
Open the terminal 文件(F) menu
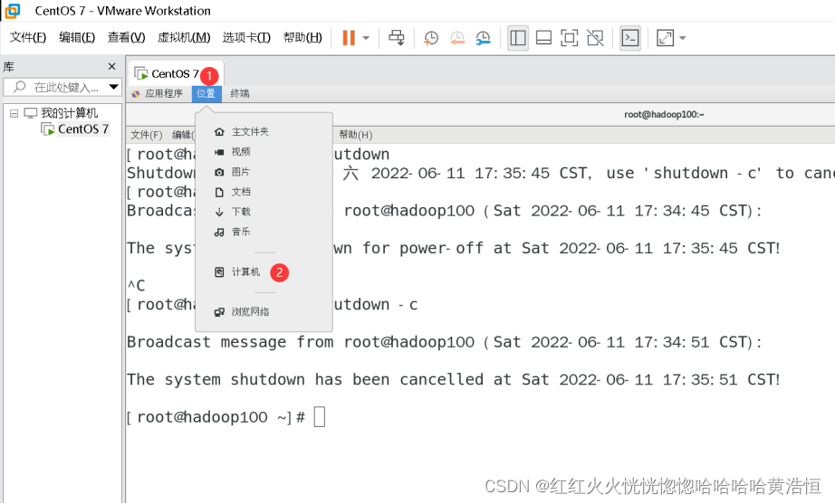(x=147, y=135)
